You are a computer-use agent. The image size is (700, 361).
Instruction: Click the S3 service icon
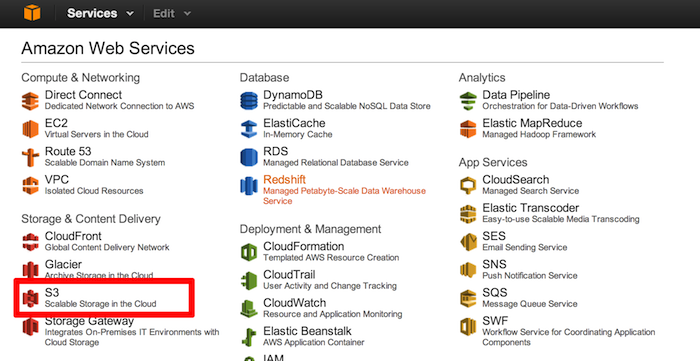point(30,299)
